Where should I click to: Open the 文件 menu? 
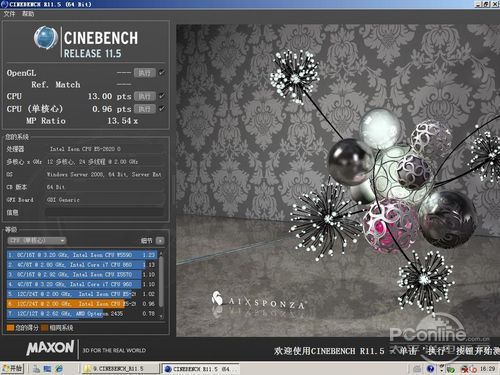[9, 14]
